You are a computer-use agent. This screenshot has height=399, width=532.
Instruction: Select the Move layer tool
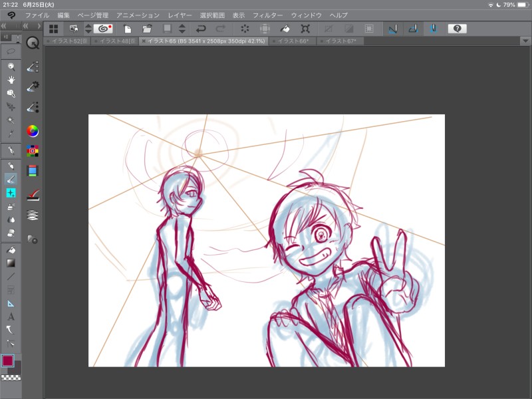11,107
